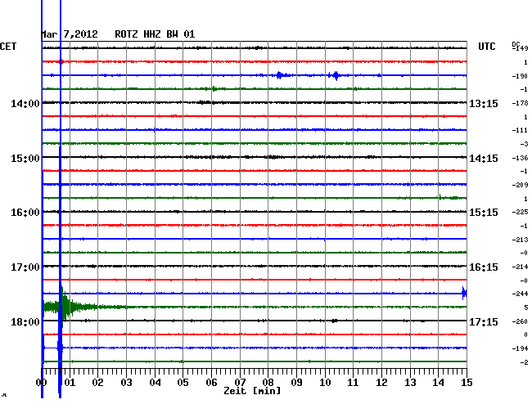Click the DC offset value "-225"
This screenshot has width=532, height=404.
click(x=520, y=212)
